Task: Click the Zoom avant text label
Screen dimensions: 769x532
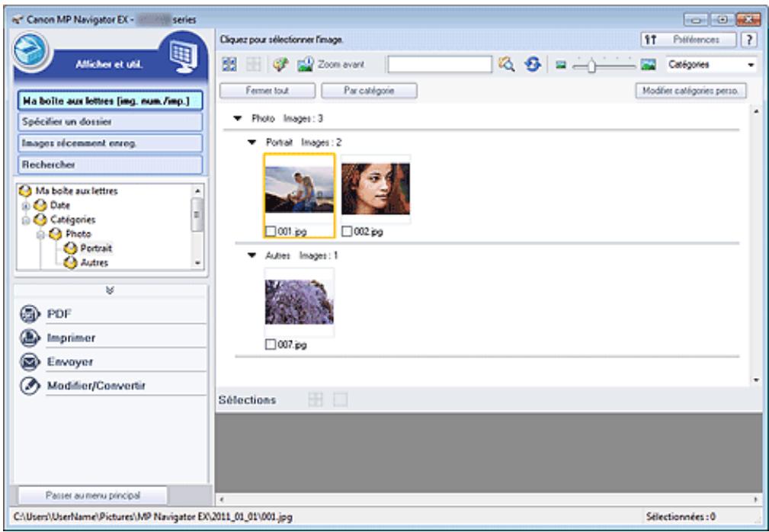Action: coord(341,64)
